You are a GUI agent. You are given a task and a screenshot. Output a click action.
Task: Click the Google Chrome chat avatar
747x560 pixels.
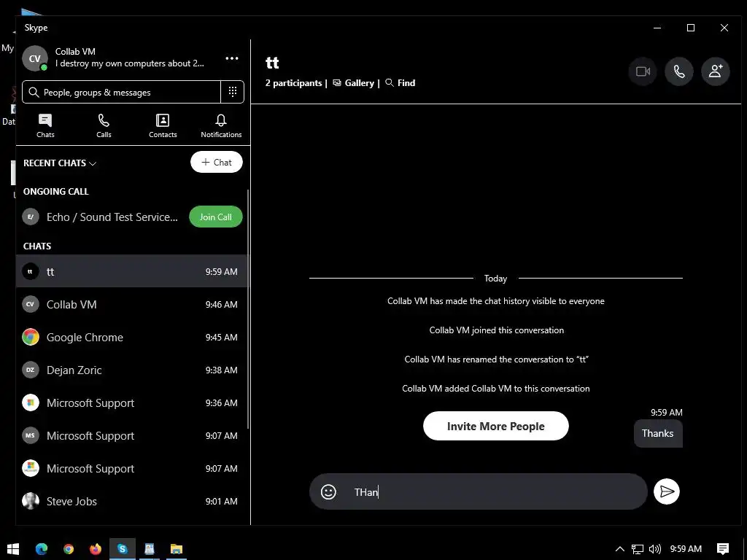[x=31, y=337]
